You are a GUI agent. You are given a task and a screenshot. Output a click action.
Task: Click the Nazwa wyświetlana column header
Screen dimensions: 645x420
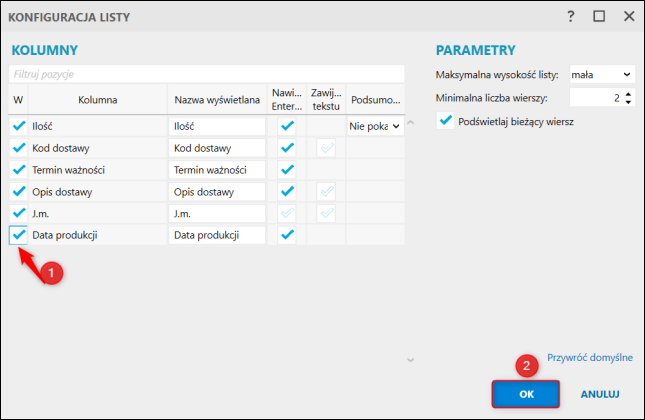click(217, 99)
